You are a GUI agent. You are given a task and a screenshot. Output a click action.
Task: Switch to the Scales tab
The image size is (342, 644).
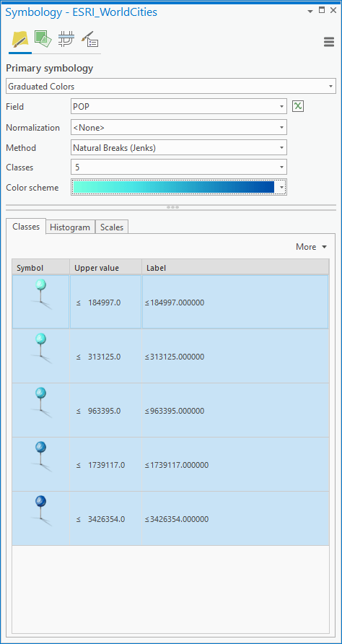[x=112, y=227]
